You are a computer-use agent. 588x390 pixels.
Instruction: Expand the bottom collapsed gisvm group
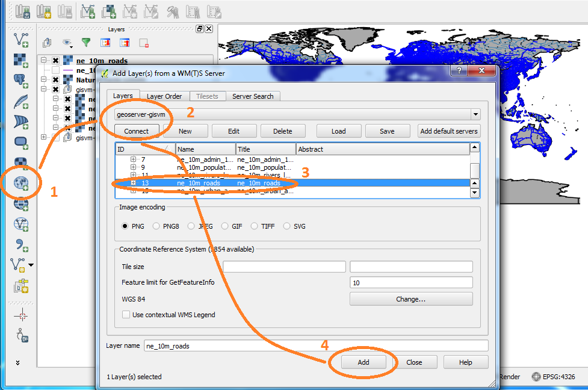(44, 137)
